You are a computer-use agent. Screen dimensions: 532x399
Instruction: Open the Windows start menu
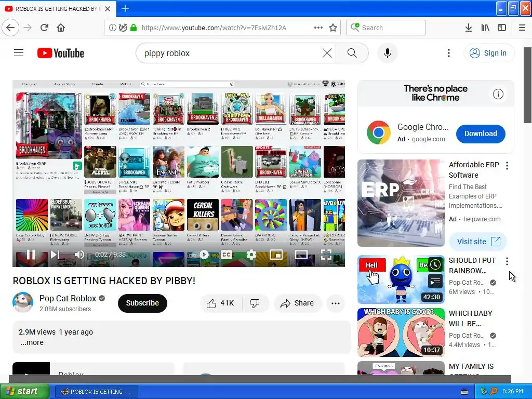[x=24, y=392]
